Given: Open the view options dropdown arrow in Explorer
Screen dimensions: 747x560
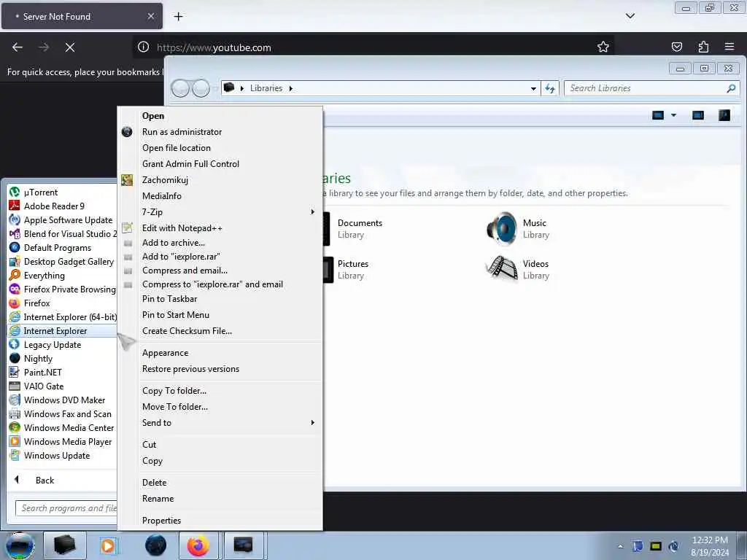Looking at the screenshot, I should click(x=673, y=115).
